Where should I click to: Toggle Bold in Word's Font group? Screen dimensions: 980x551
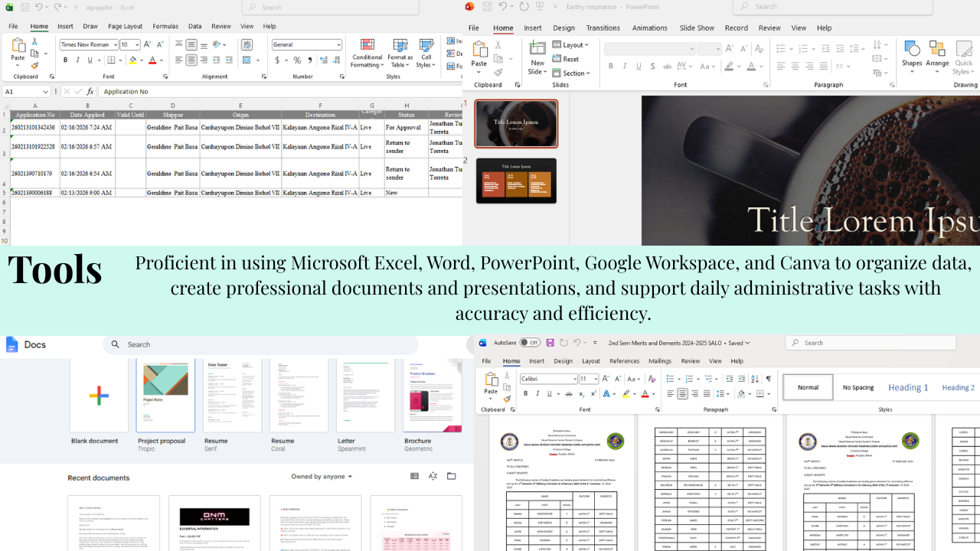[525, 394]
